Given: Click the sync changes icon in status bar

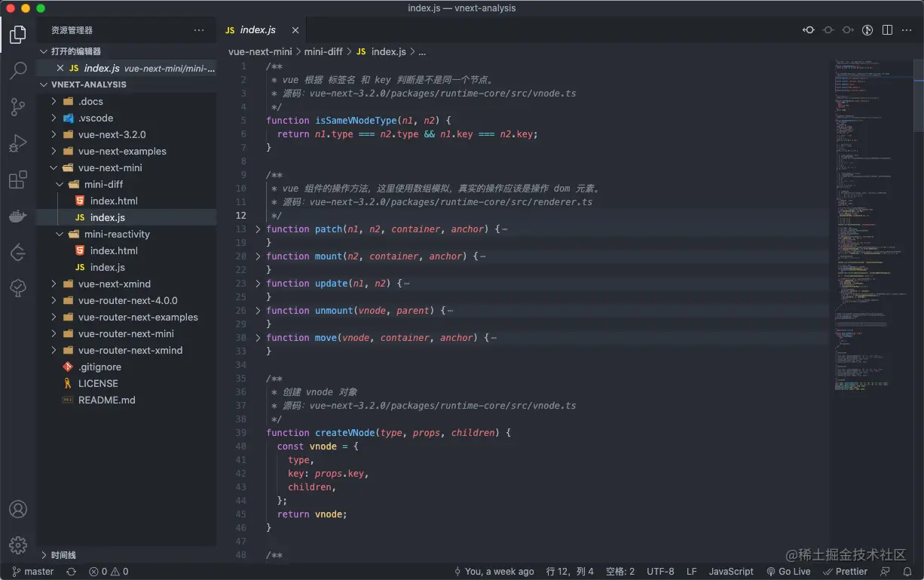Looking at the screenshot, I should pos(72,572).
